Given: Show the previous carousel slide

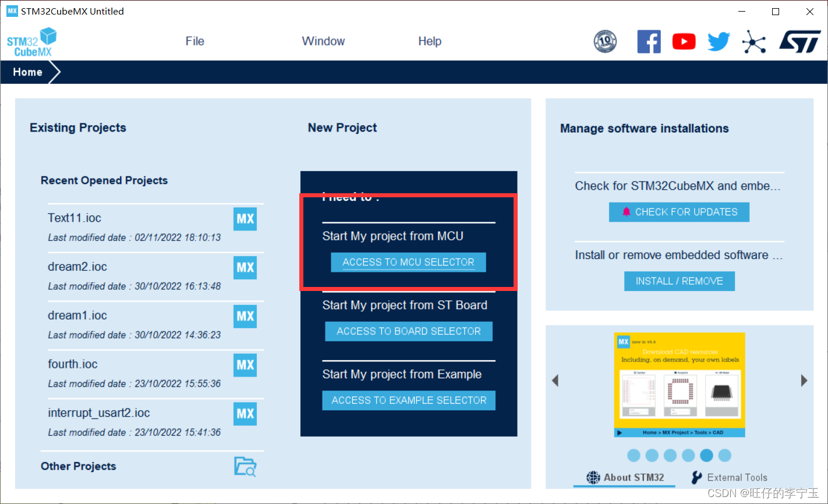Looking at the screenshot, I should tap(555, 381).
